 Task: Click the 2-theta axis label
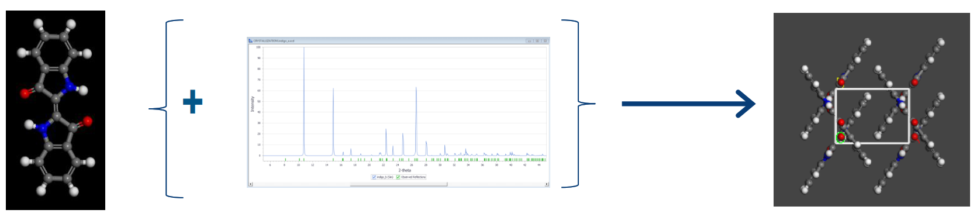pyautogui.click(x=405, y=170)
